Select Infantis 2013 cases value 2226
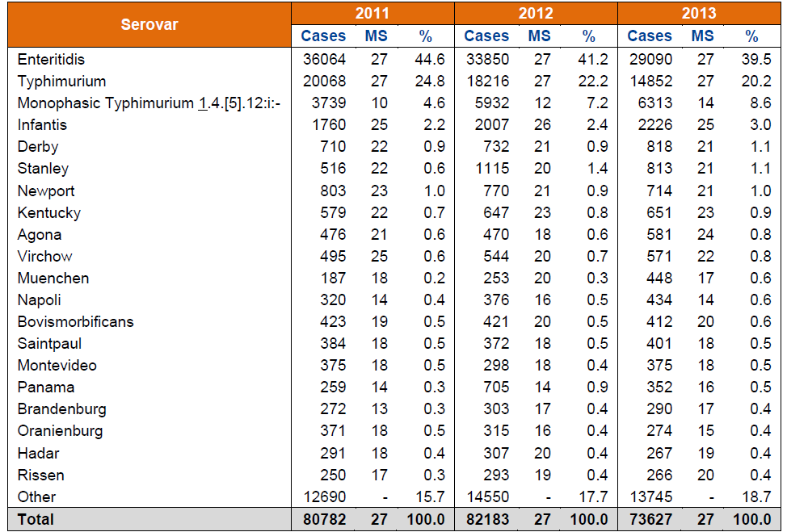Viewport: 787px width, 532px height. [x=655, y=125]
